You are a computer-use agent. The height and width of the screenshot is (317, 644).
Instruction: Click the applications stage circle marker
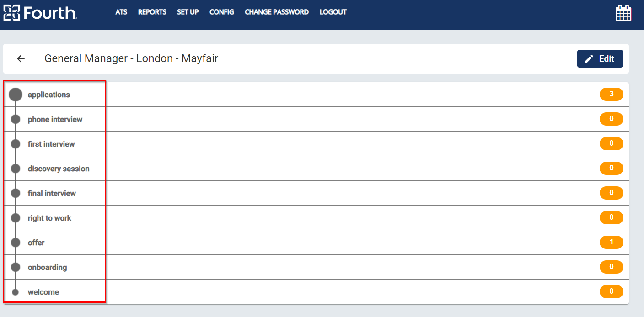click(x=16, y=95)
